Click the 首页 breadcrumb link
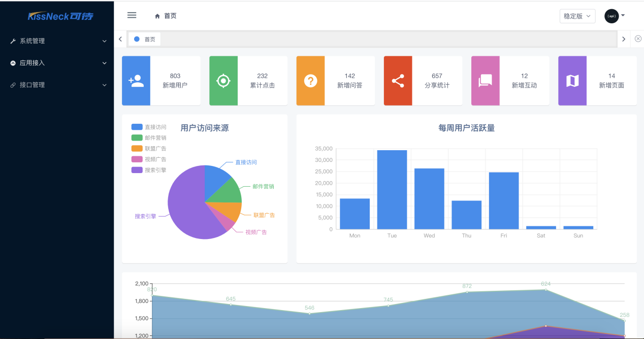Viewport: 644px width, 339px height. click(x=170, y=16)
